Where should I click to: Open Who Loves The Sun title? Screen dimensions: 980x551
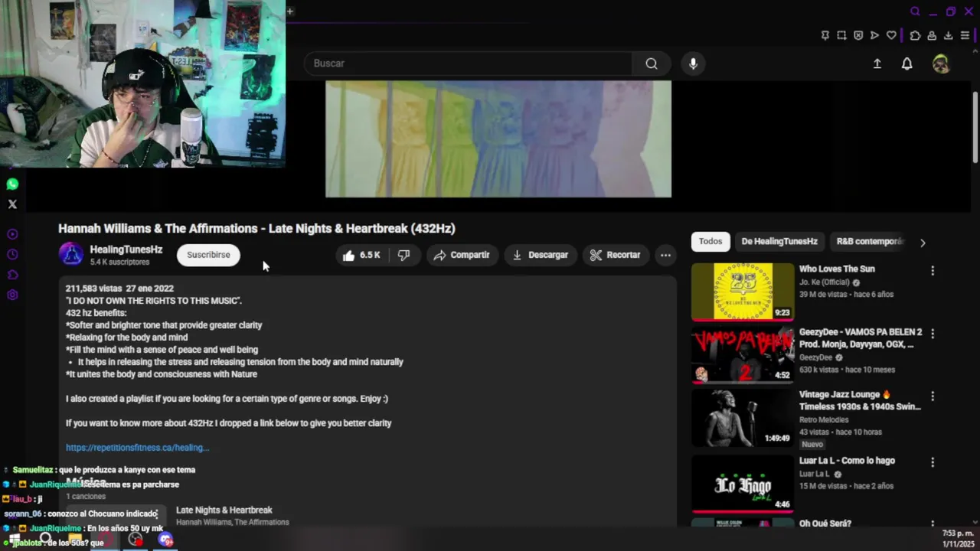tap(837, 269)
